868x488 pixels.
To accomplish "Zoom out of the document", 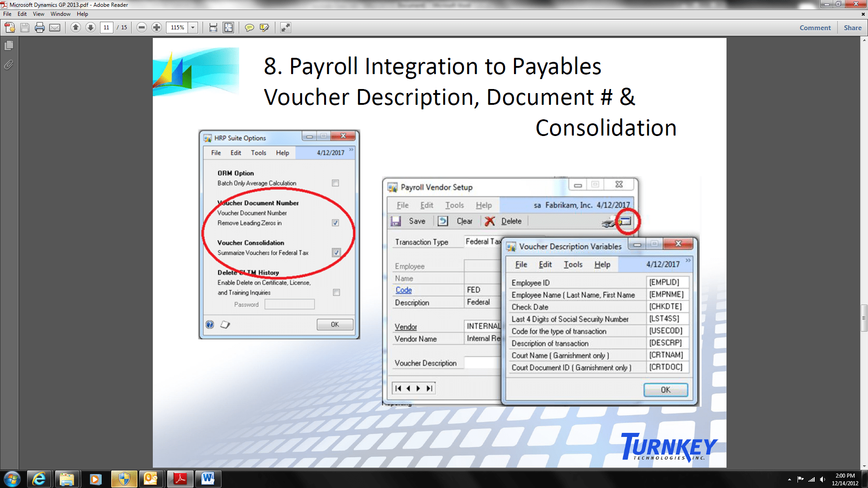I will point(141,28).
